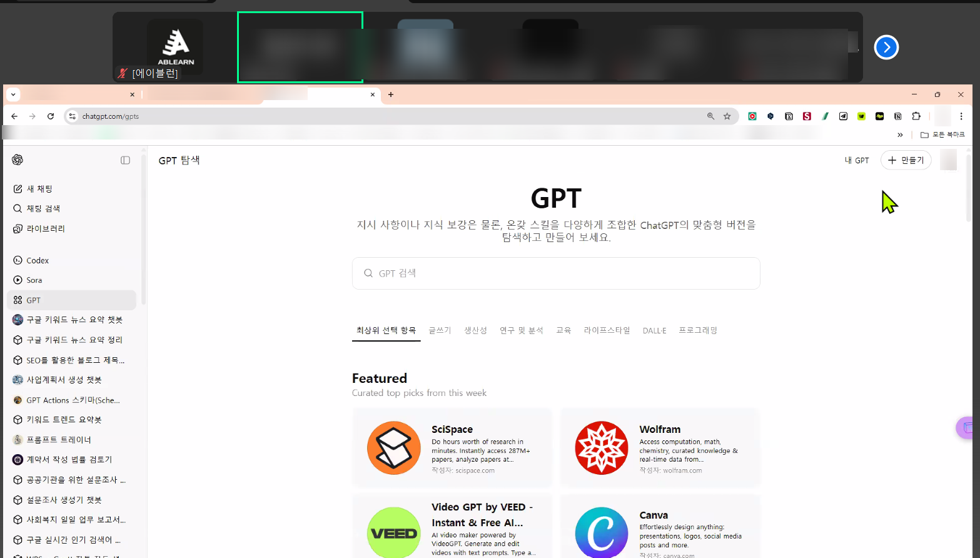Open 구글 실시간 인기 검색어 GPT
This screenshot has height=558, width=980.
point(72,539)
